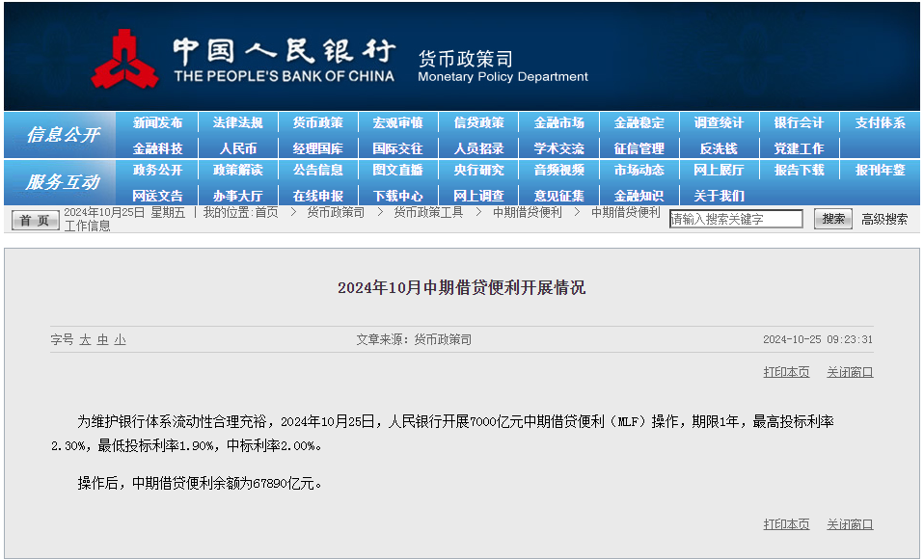The height and width of the screenshot is (560, 924).
Task: Focus the search keyword input field
Action: tap(736, 220)
